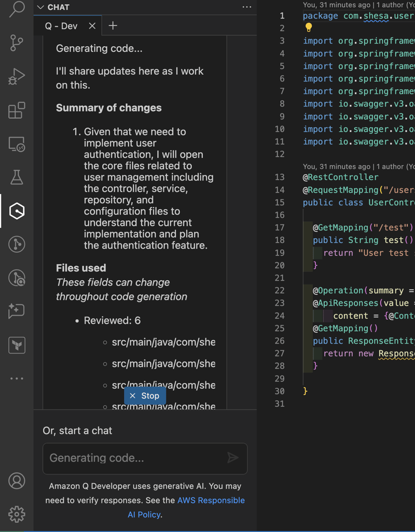Open the Terraform extension view
The image size is (415, 532).
17,345
